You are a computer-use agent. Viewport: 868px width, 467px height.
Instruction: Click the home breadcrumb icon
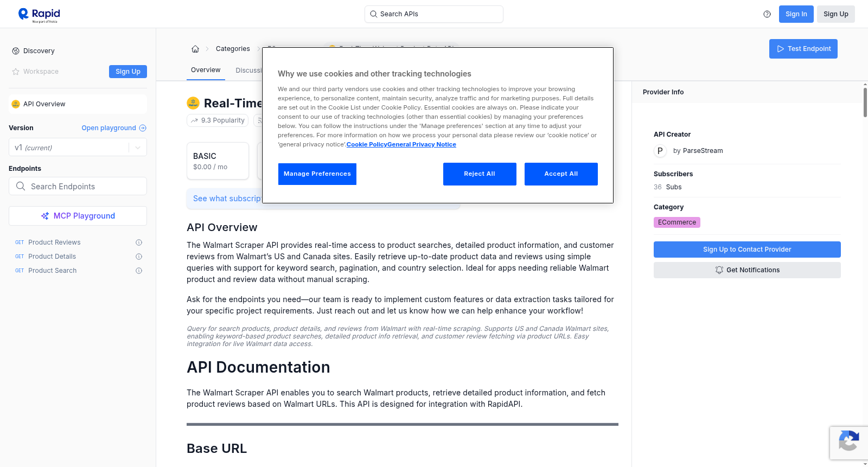coord(195,49)
